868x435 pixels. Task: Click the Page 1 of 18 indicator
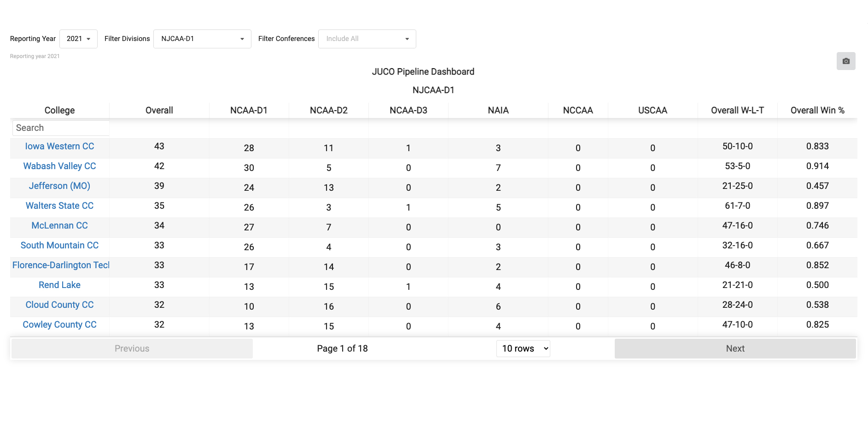[x=342, y=348]
